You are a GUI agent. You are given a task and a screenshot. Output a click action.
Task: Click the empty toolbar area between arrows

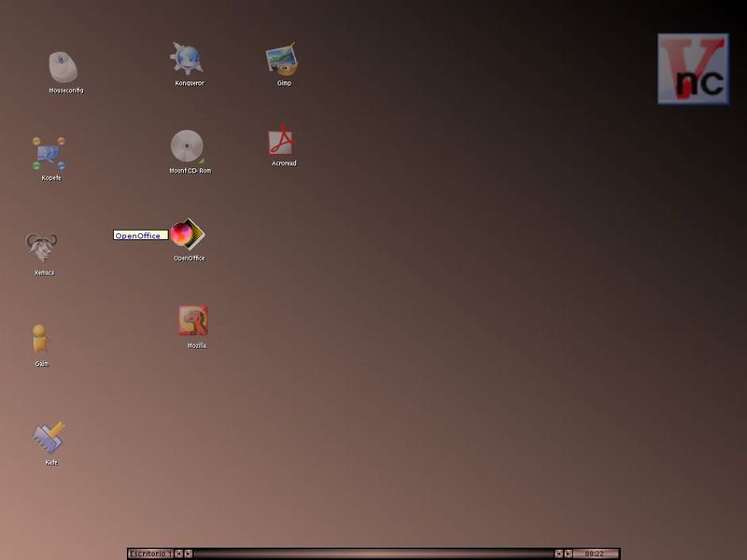tap(373, 553)
